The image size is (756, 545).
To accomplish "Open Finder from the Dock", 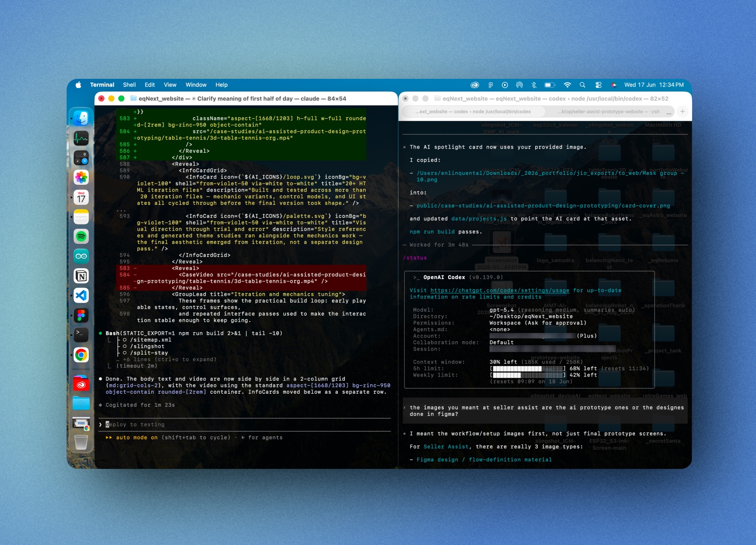I will click(81, 118).
